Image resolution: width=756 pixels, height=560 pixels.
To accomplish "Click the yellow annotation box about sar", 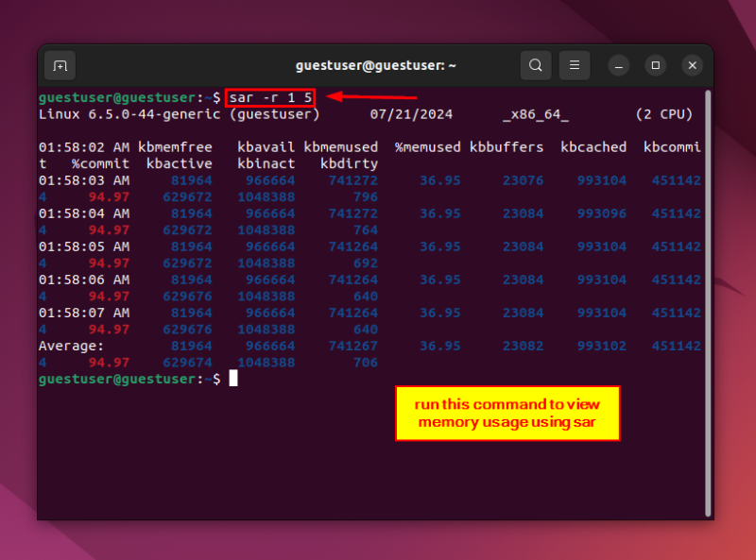I will [x=507, y=413].
